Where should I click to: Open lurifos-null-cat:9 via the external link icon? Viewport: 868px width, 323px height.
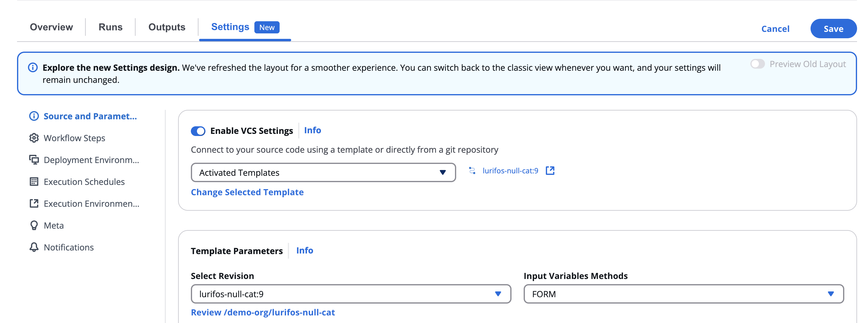550,171
